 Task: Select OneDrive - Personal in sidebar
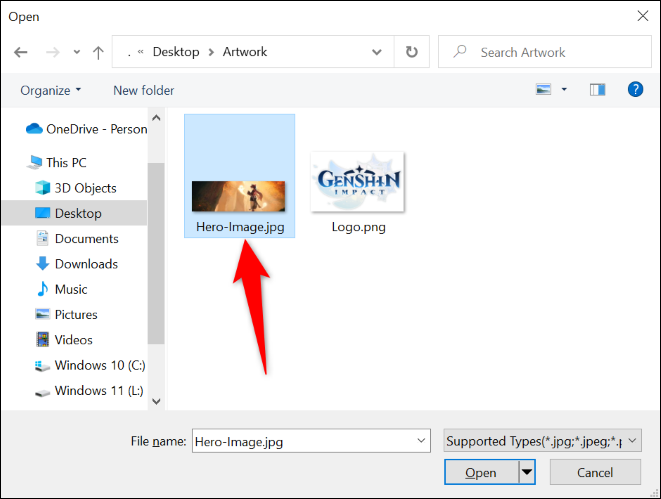pyautogui.click(x=86, y=129)
